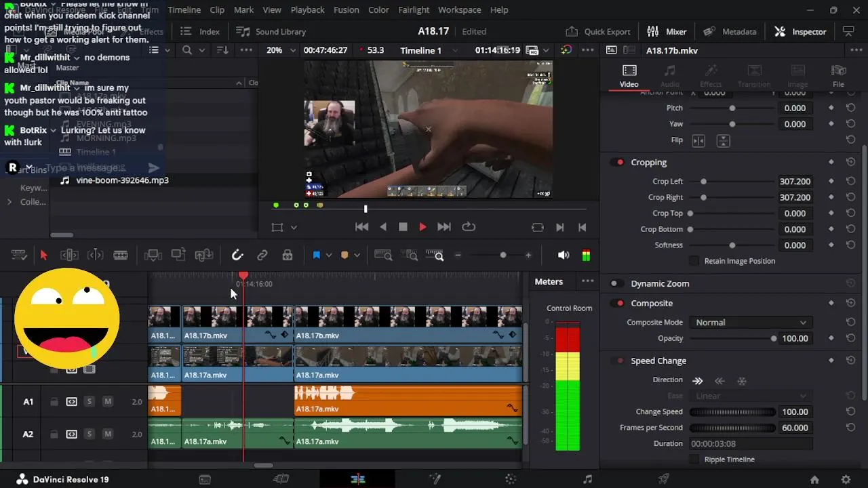Switch to the File tab in Inspector
The image size is (868, 488).
tap(838, 76)
